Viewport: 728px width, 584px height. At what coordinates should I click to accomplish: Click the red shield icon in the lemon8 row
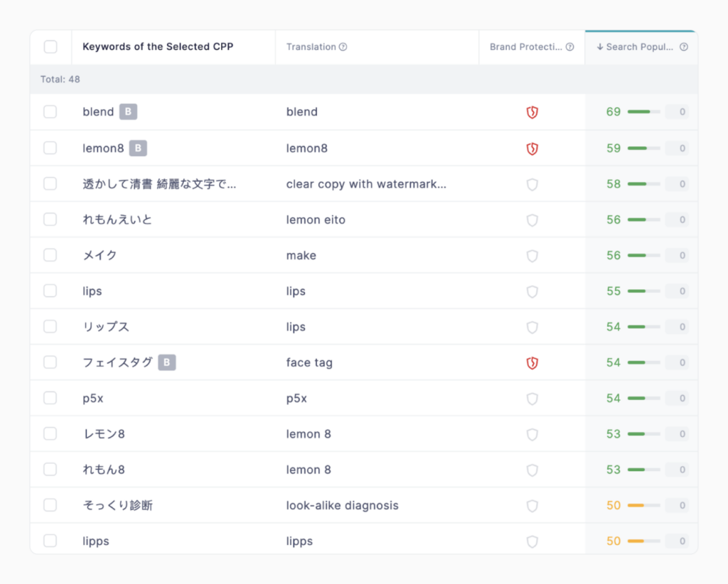click(532, 148)
